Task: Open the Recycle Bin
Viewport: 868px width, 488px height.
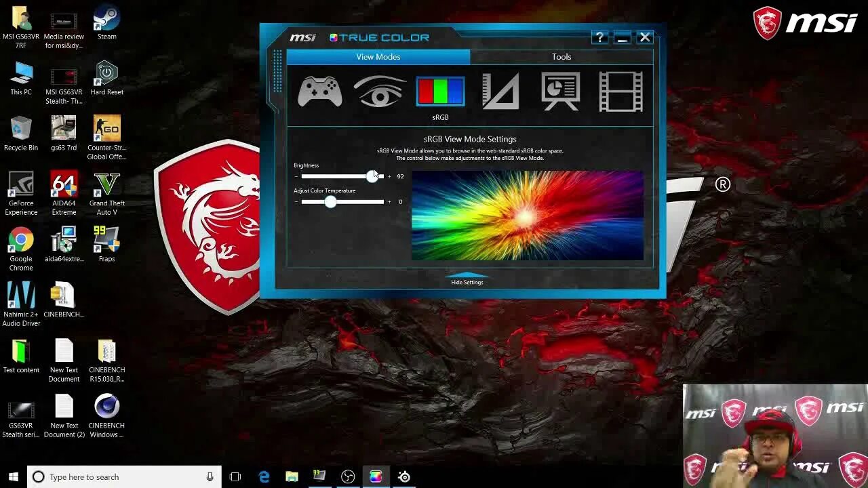Action: 21,134
